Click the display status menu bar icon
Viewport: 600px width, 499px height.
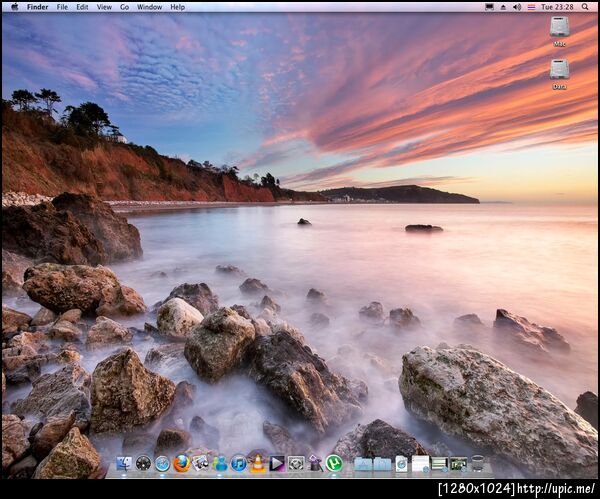coord(489,7)
